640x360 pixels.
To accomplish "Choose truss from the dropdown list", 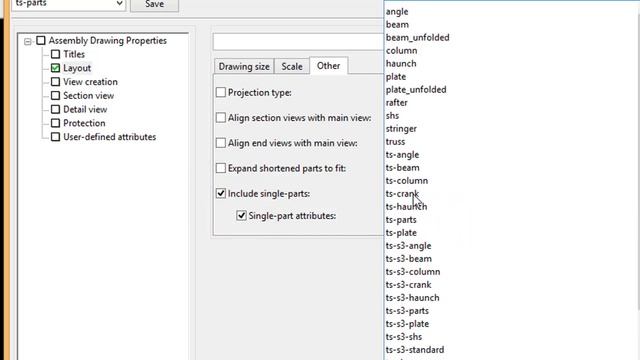I will tap(396, 142).
